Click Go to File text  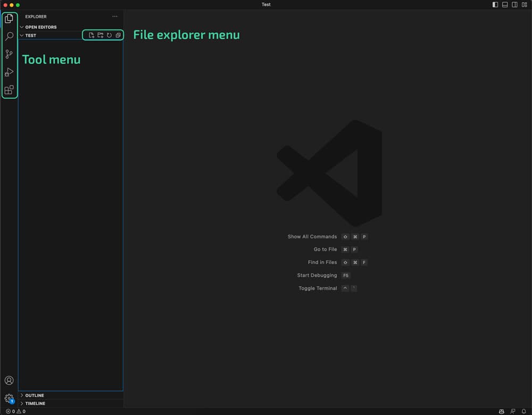click(x=325, y=250)
